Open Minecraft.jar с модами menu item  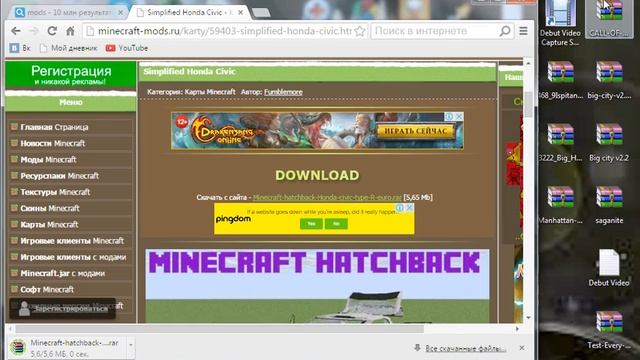tap(62, 273)
